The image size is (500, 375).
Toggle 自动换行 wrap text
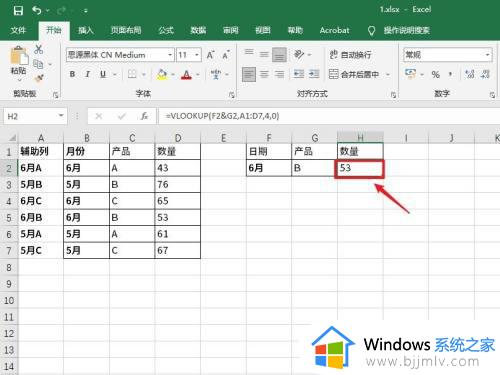(350, 55)
